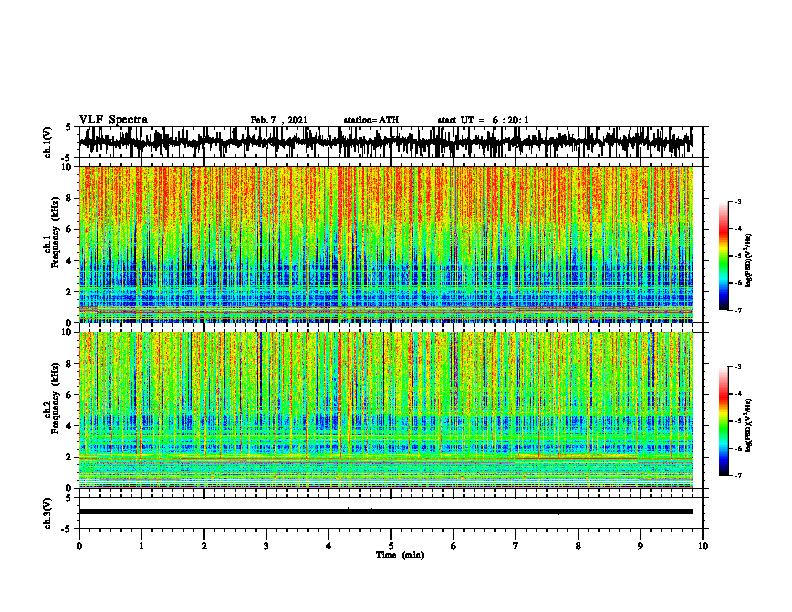Click the "-7" label on ch.2 colorbar
The image size is (792, 612).
(x=738, y=476)
